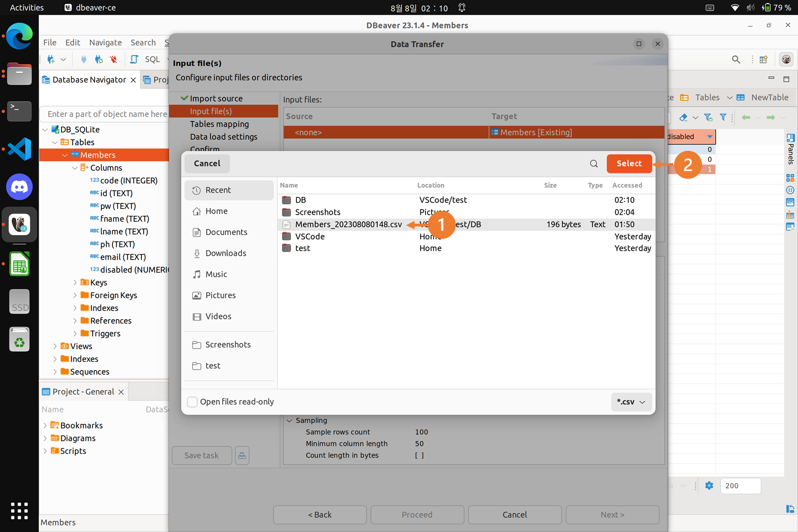Switch to the Database Navigator tab
Screen dimensions: 798x532
pyautogui.click(x=89, y=80)
